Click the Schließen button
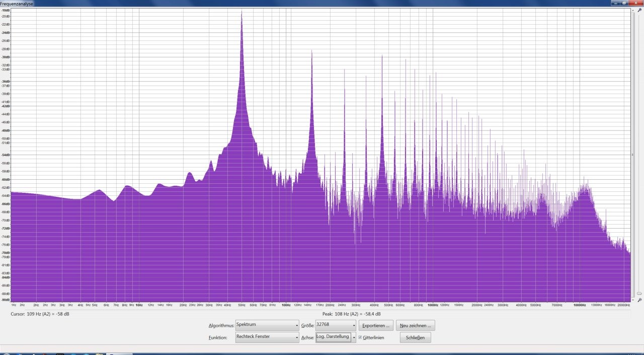This screenshot has width=644, height=355. point(415,337)
